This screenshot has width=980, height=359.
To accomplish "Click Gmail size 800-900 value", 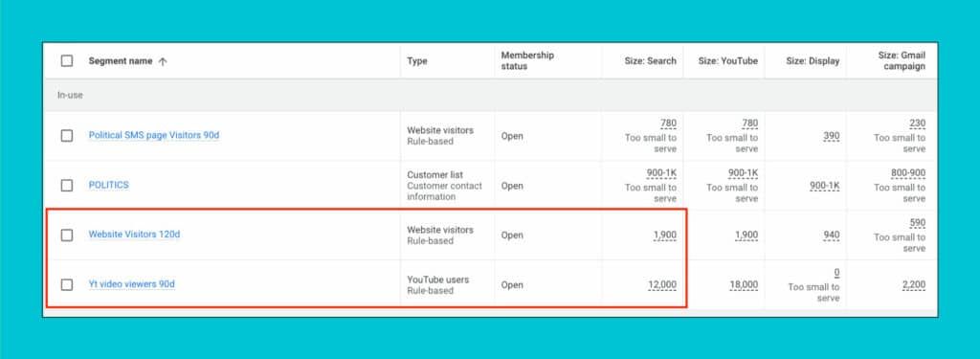I will tap(908, 173).
